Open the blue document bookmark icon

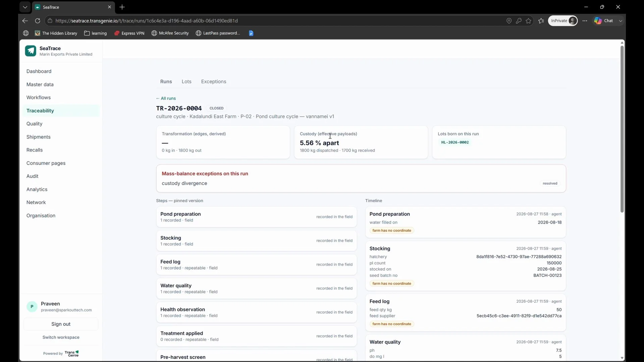(251, 33)
